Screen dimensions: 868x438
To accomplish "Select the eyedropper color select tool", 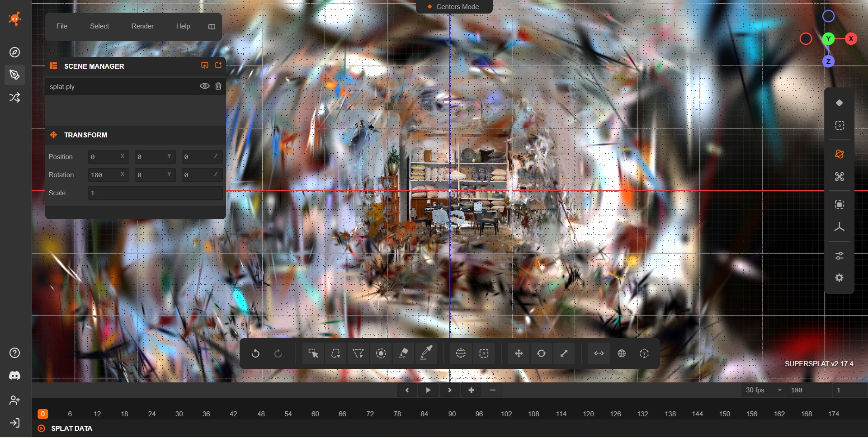I will pyautogui.click(x=426, y=353).
